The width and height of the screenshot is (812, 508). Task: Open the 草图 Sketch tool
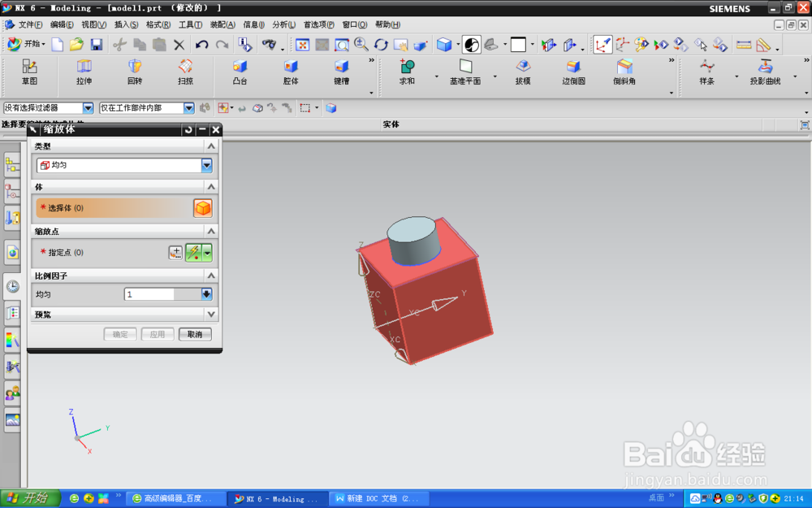tap(29, 72)
